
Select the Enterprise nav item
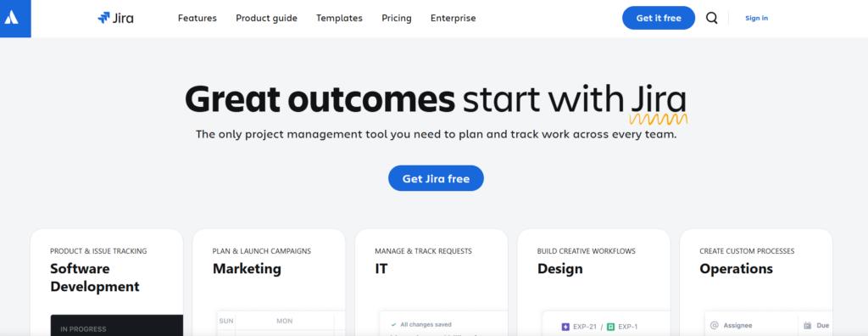click(x=453, y=18)
